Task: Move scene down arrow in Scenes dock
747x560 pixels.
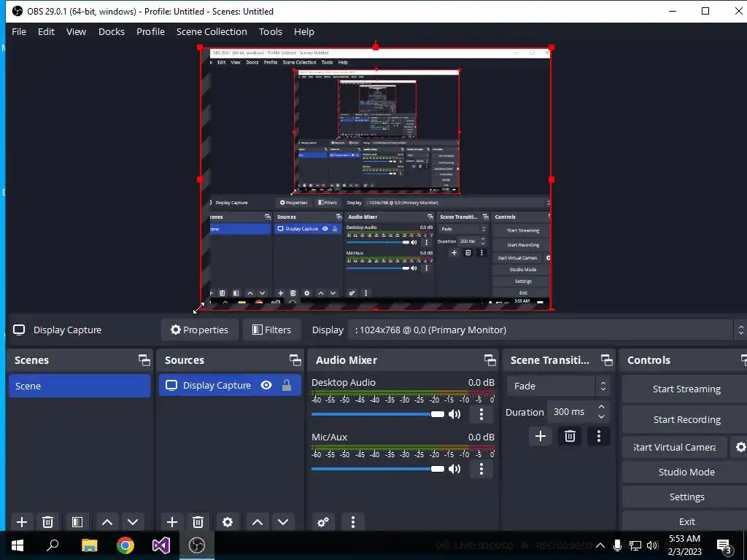Action: coord(133,522)
